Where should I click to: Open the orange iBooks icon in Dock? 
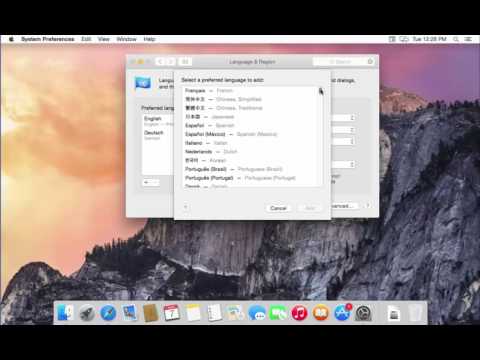pyautogui.click(x=320, y=313)
